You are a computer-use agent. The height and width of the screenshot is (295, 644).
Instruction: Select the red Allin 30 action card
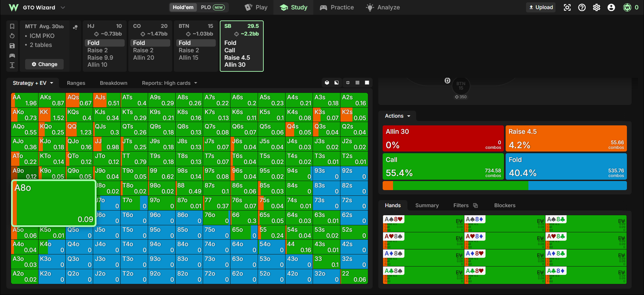pyautogui.click(x=443, y=138)
